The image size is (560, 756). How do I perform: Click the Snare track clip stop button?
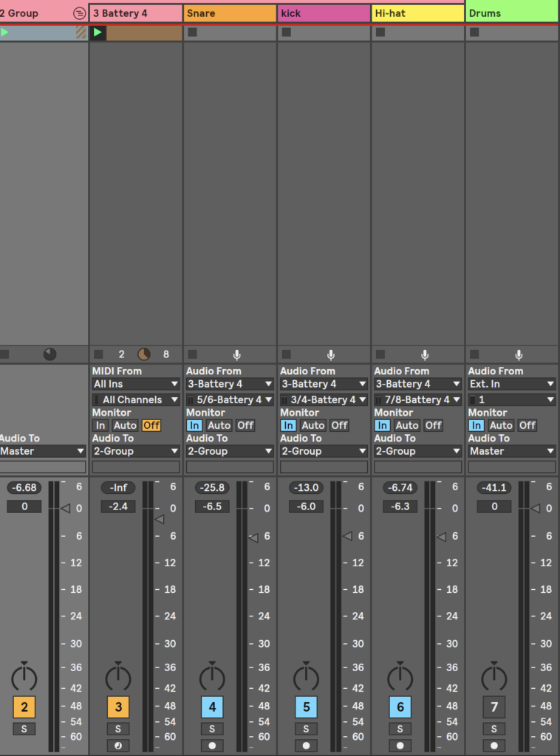192,32
